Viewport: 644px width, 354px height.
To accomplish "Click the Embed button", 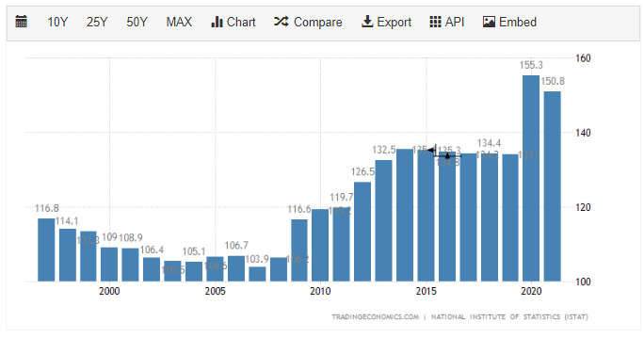I will [509, 22].
